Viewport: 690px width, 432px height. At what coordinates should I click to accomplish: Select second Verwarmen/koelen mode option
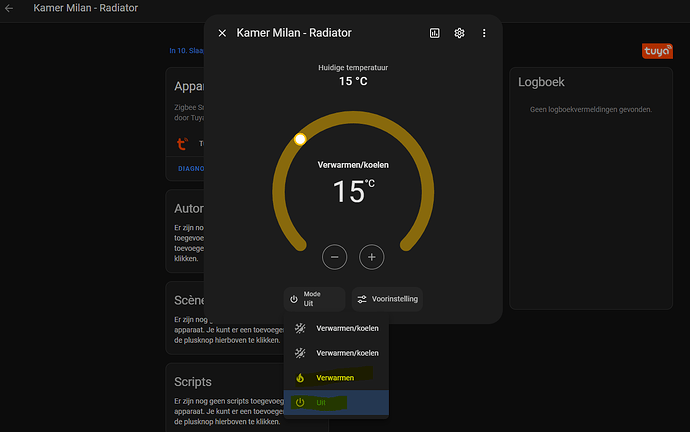pos(336,353)
